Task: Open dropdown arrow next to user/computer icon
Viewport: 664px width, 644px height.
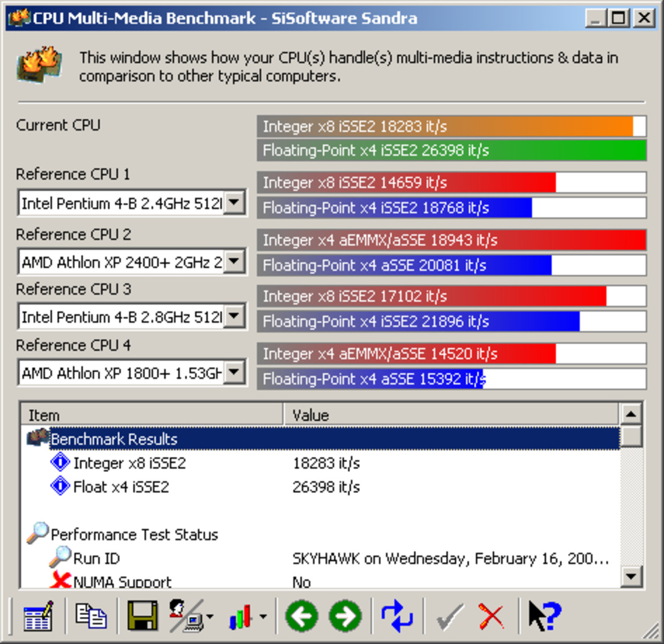Action: (x=209, y=616)
